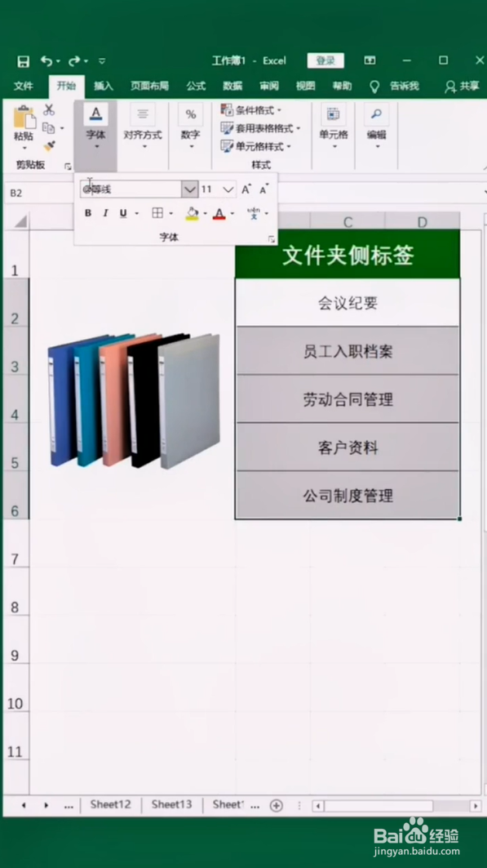Open the font name dropdown arrow
Screen dimensions: 487x868
(x=189, y=189)
